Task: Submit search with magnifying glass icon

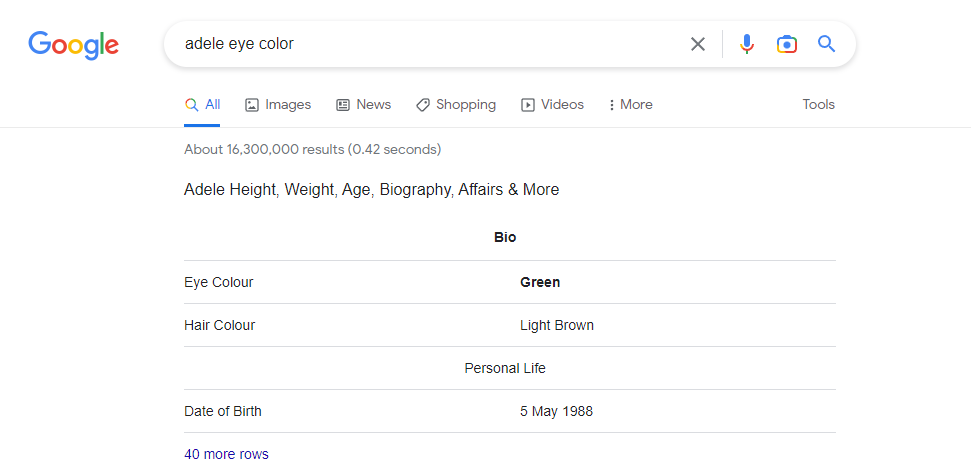Action: (x=827, y=43)
